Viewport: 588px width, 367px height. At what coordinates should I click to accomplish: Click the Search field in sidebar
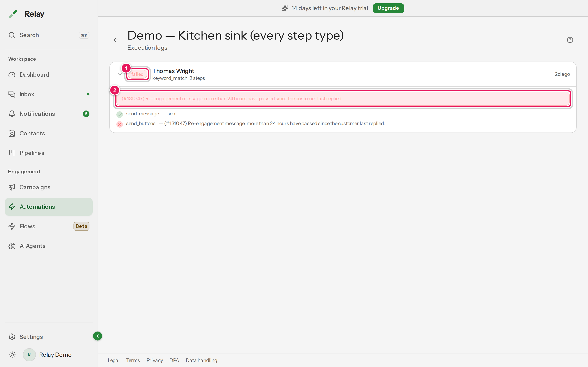pos(49,35)
